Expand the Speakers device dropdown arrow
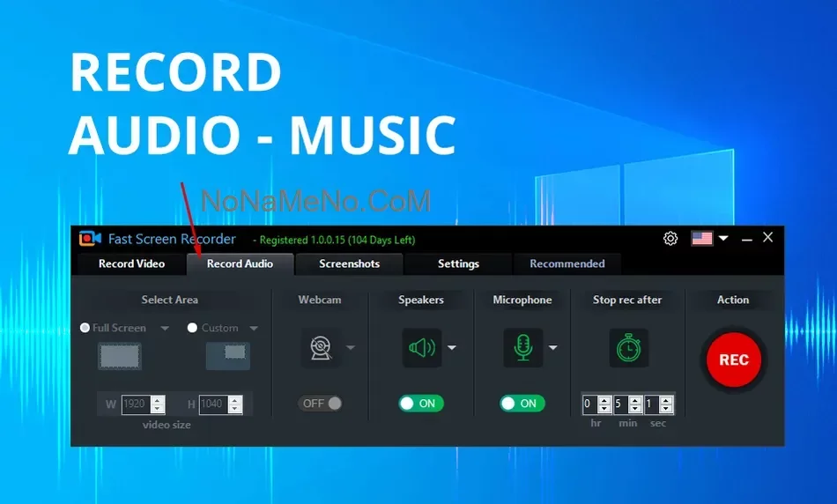Image resolution: width=837 pixels, height=504 pixels. [452, 348]
